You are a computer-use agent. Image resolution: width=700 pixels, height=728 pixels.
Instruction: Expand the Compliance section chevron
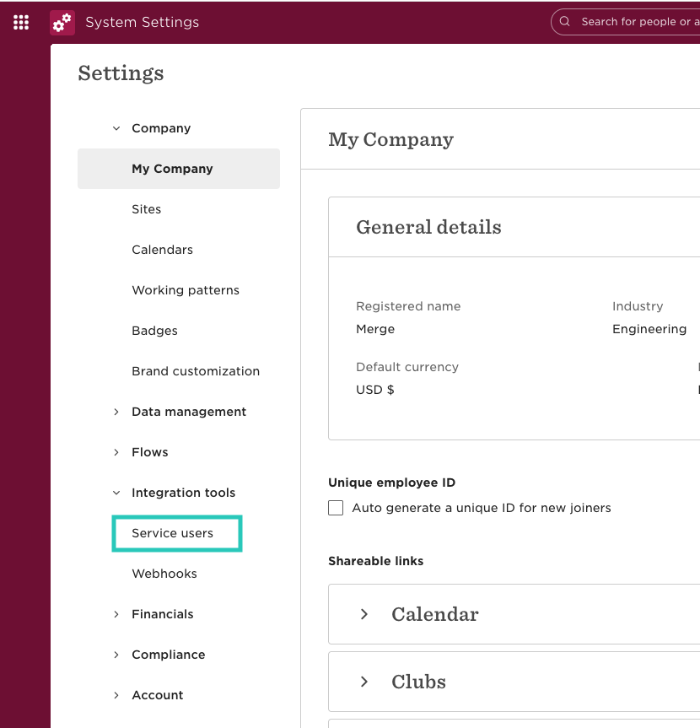click(116, 655)
